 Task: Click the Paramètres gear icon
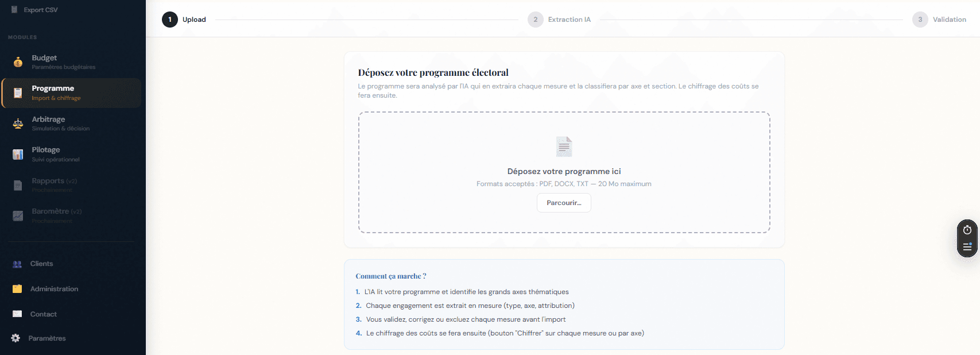[x=16, y=338]
